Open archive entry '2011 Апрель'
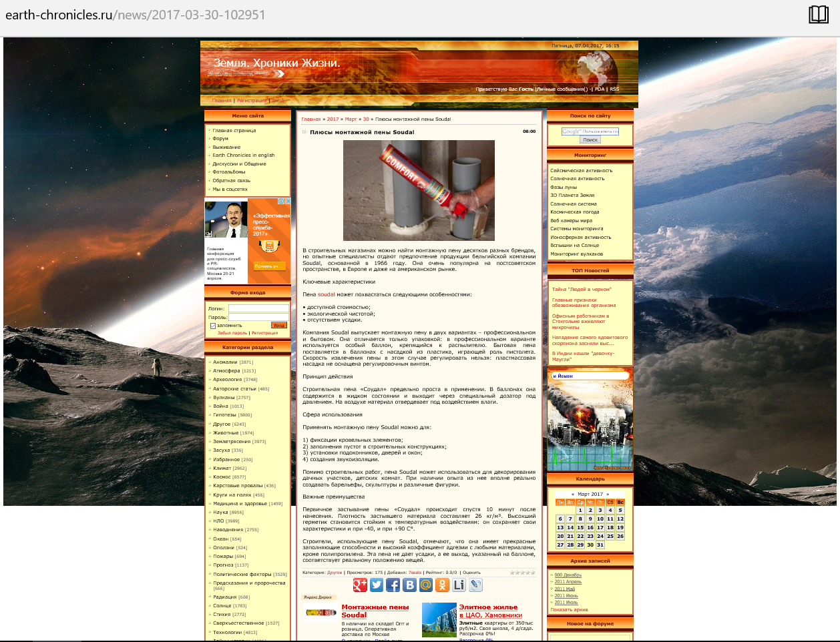Screen dimensions: 840x642 pos(568,582)
